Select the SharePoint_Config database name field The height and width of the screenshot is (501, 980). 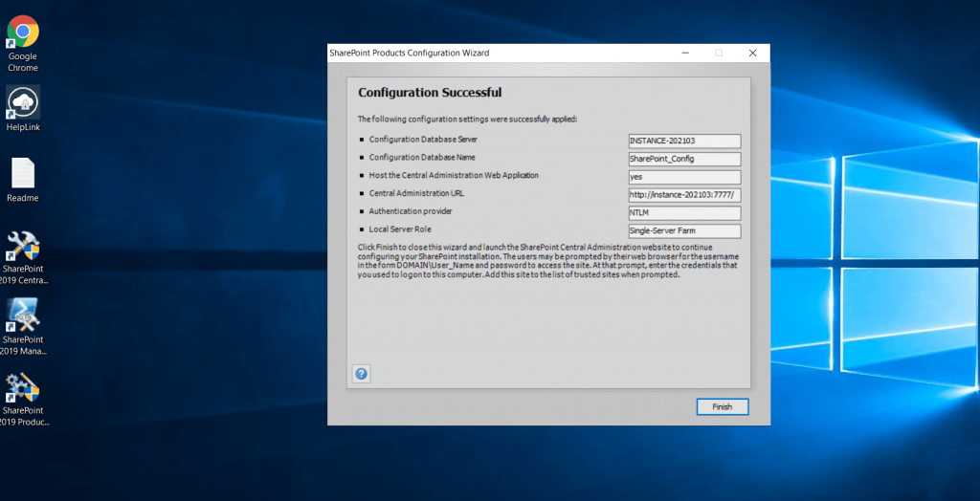[684, 159]
